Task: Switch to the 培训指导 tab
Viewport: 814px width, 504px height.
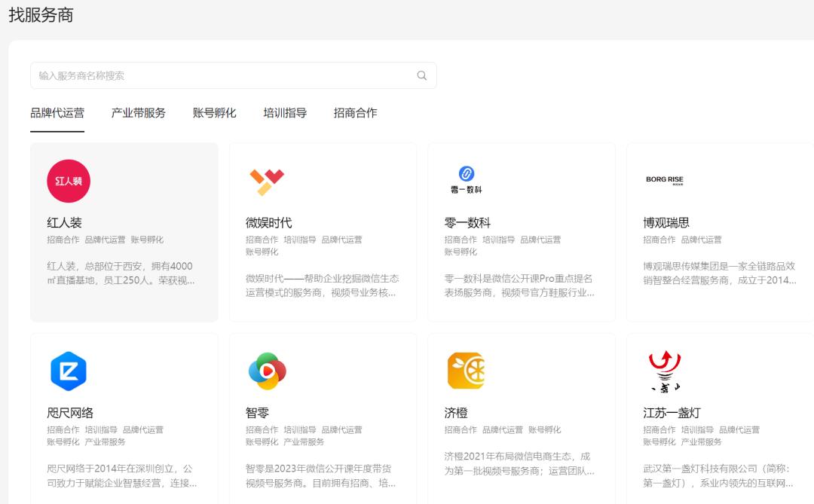Action: coord(285,113)
